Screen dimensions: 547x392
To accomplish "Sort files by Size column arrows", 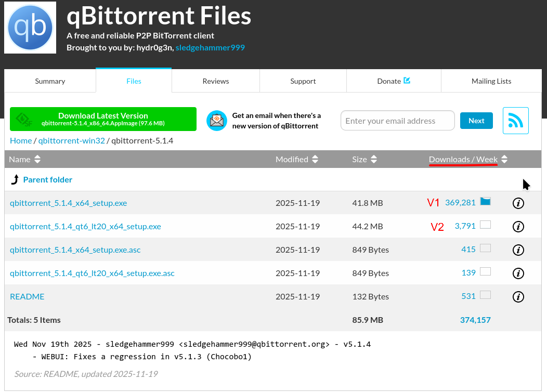I will point(374,160).
